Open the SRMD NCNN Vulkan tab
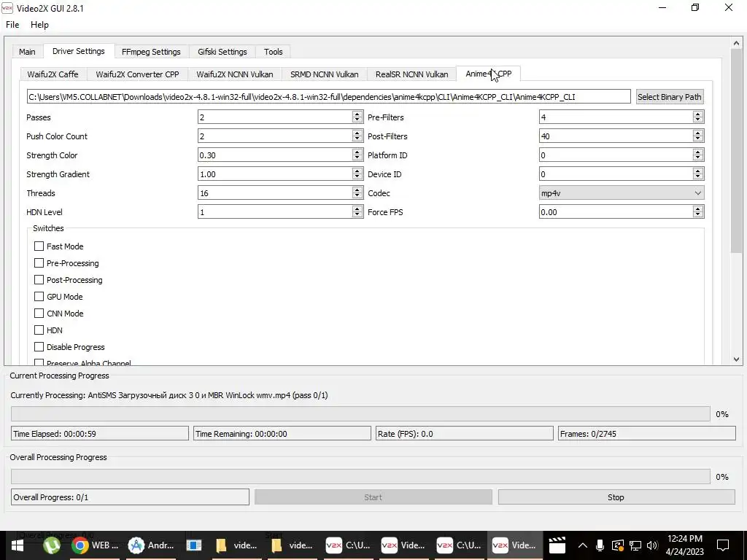 [x=325, y=74]
